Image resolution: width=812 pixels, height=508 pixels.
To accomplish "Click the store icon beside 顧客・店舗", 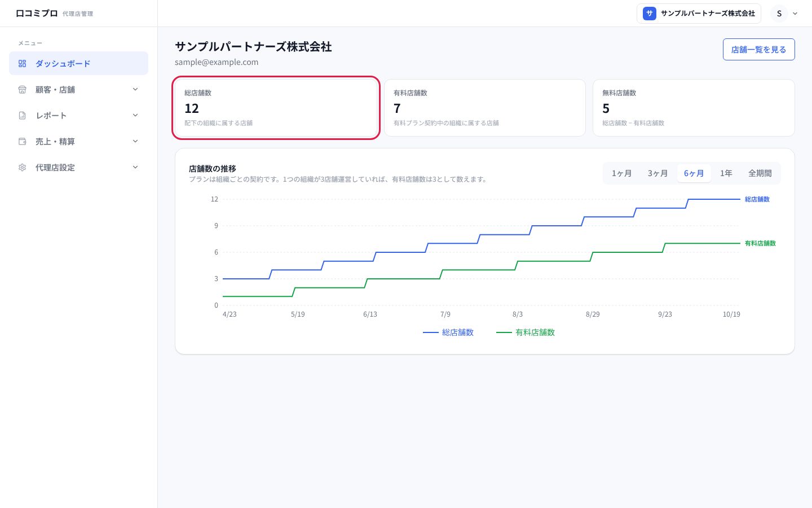I will [23, 90].
